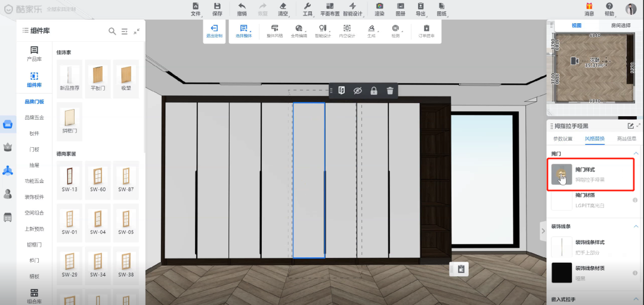Open the 帮助 help icon

[x=609, y=6]
